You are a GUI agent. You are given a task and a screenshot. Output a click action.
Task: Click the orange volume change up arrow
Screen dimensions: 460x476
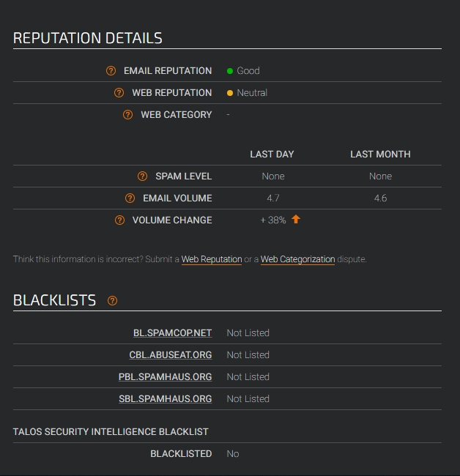click(296, 220)
